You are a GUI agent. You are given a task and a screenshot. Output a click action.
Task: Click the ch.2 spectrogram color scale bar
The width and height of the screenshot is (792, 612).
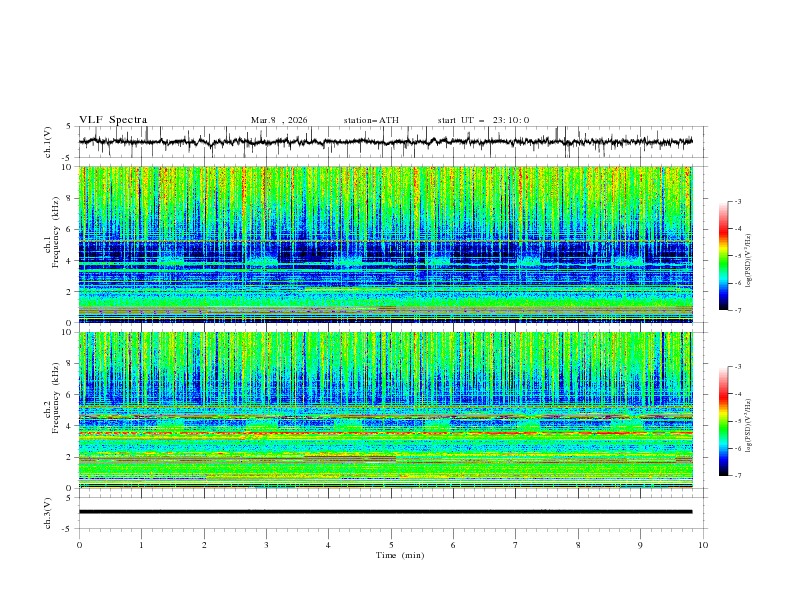723,421
